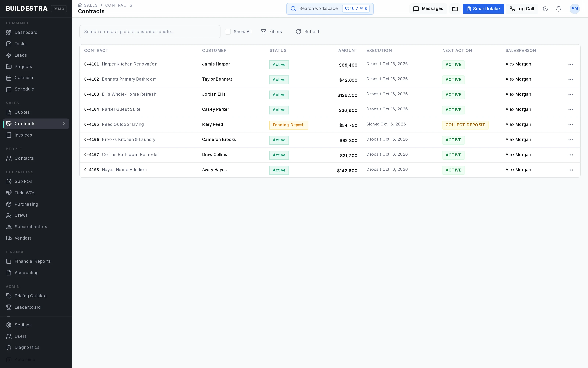The image size is (588, 368).
Task: Click the COLLECT DEPOSIT badge
Action: 465,125
